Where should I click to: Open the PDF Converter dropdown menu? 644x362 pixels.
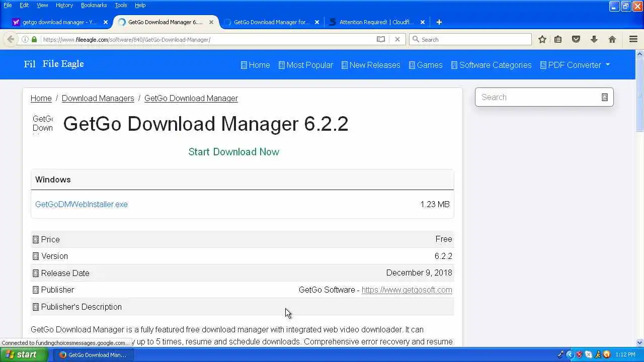pos(575,65)
